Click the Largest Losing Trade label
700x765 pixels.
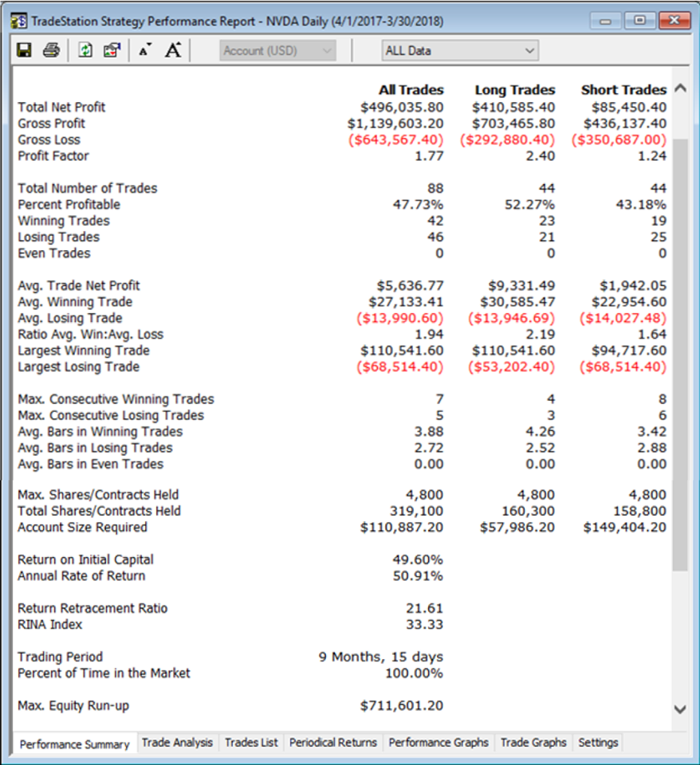[x=79, y=367]
